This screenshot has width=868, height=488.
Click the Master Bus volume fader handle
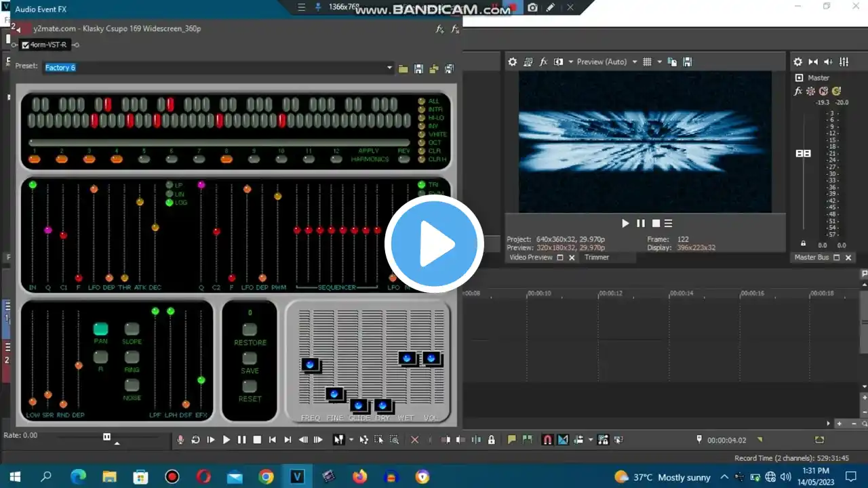[803, 153]
